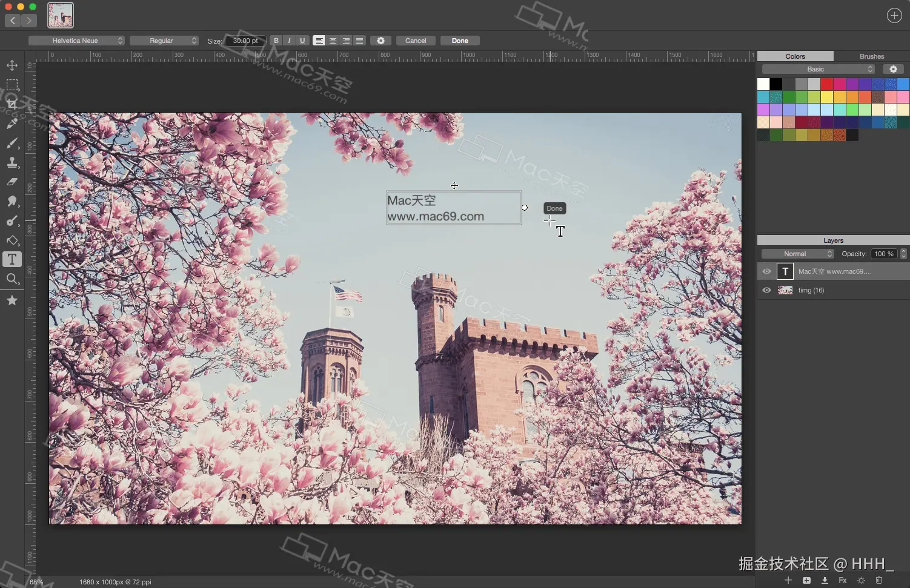
Task: Select the Clone Stamp tool
Action: click(12, 162)
